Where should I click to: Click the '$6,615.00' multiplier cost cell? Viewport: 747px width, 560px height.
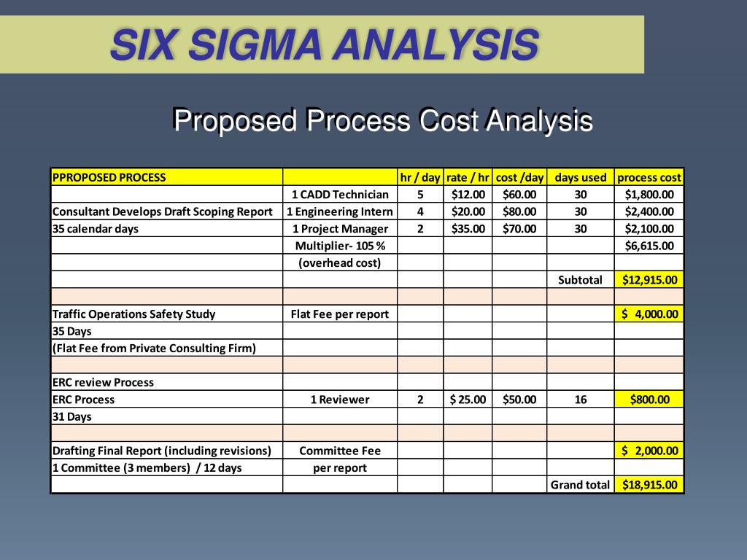[x=649, y=246]
